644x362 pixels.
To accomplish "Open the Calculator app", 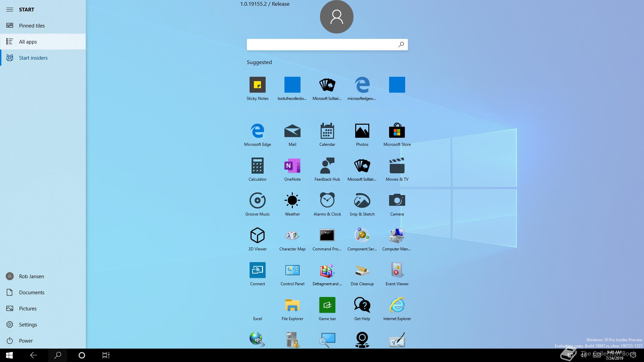I will click(257, 169).
